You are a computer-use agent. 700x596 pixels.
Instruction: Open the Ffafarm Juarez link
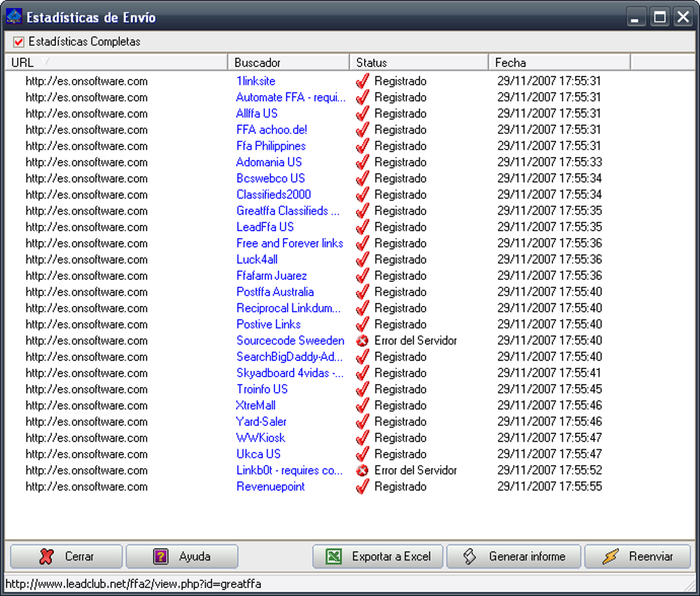point(272,276)
